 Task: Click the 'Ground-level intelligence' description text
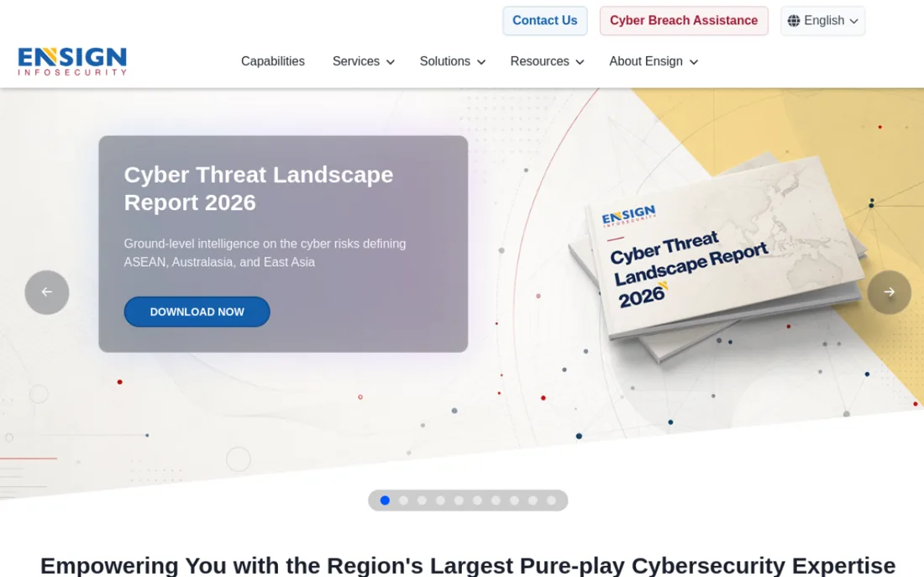tap(265, 253)
